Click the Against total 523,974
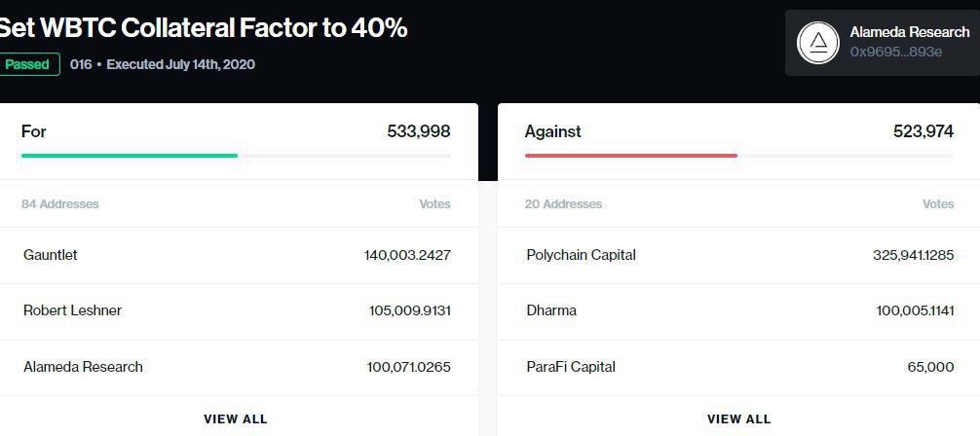This screenshot has height=436, width=980. tap(923, 131)
